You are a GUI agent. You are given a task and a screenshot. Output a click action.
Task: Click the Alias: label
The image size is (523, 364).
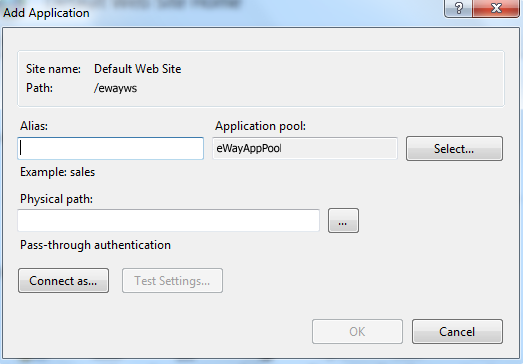(34, 126)
